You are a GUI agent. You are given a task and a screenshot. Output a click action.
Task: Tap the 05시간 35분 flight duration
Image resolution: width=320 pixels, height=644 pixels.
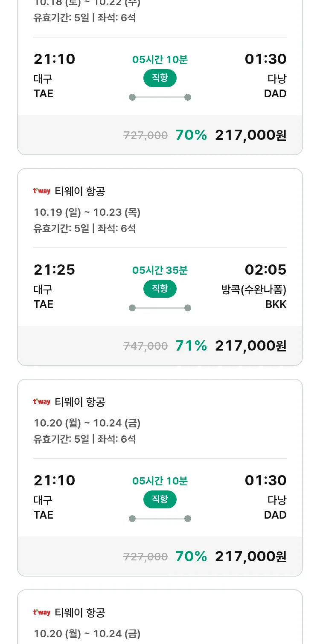click(160, 270)
